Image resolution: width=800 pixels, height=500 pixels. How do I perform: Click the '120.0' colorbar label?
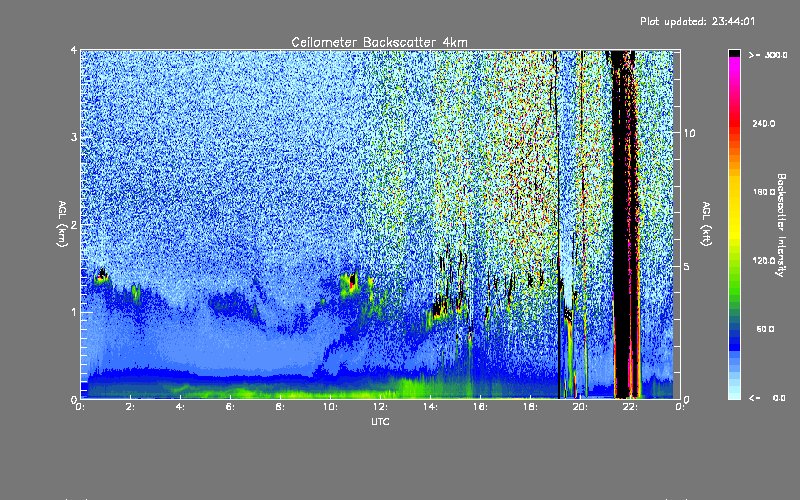coord(764,261)
